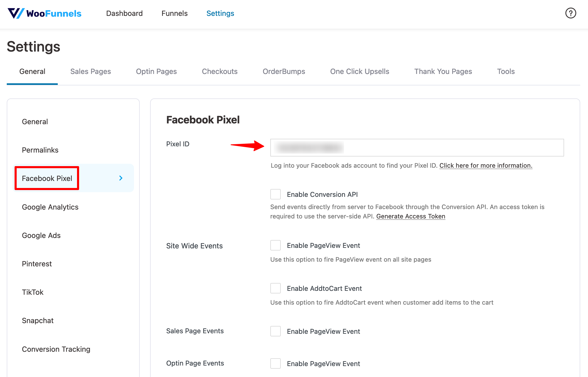Open the OrderBumps tab

(284, 71)
